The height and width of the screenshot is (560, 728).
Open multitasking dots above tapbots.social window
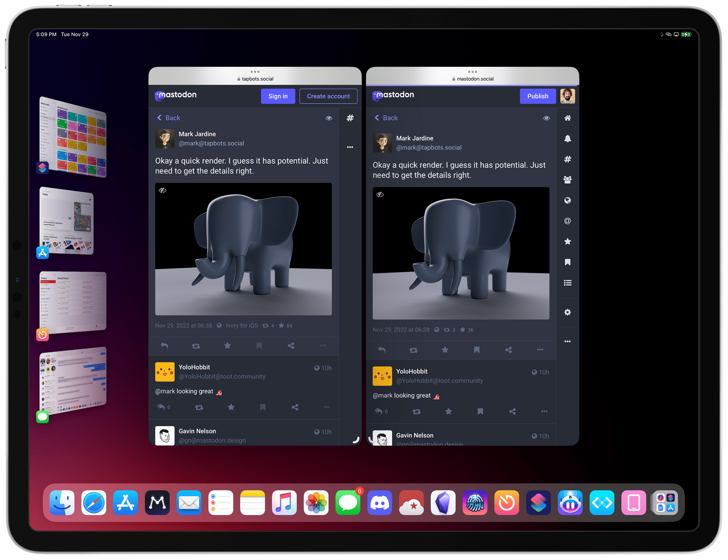[255, 72]
